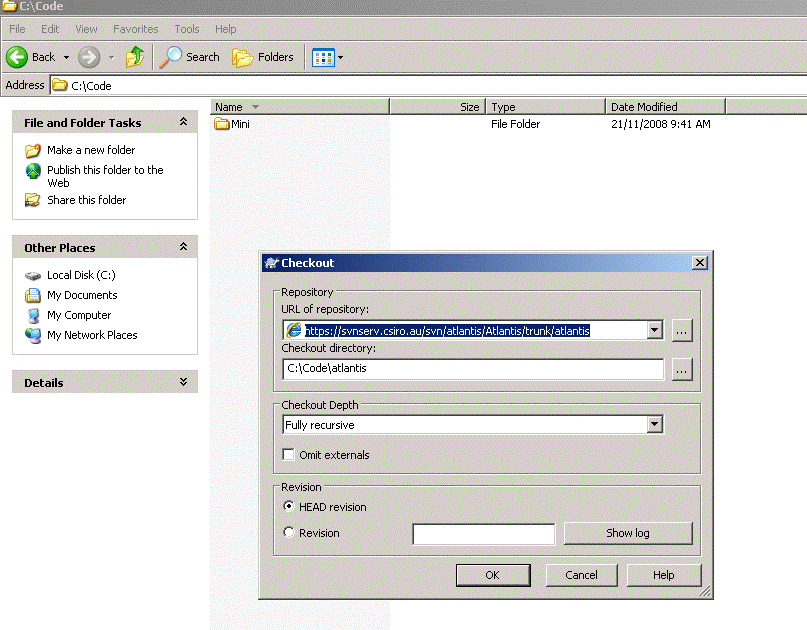Click the Checkout directory text field
Screen dimensions: 807x630
[472, 369]
